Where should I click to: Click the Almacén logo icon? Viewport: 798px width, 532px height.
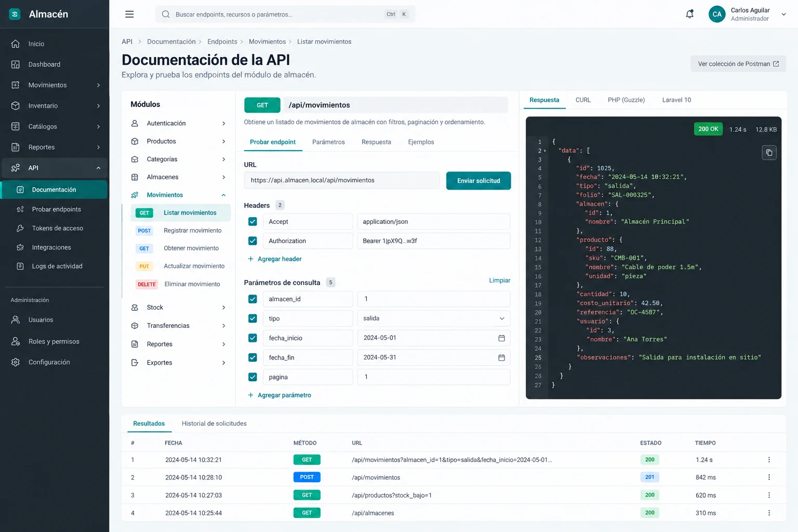(x=15, y=14)
